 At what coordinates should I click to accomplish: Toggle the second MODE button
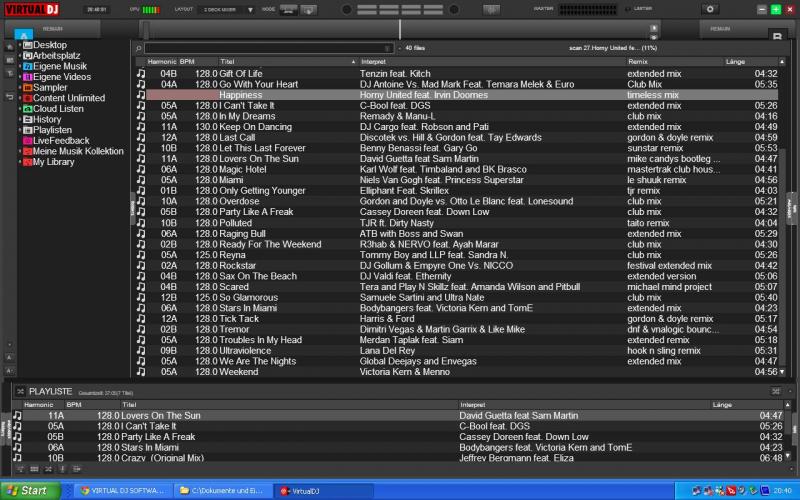pos(308,9)
